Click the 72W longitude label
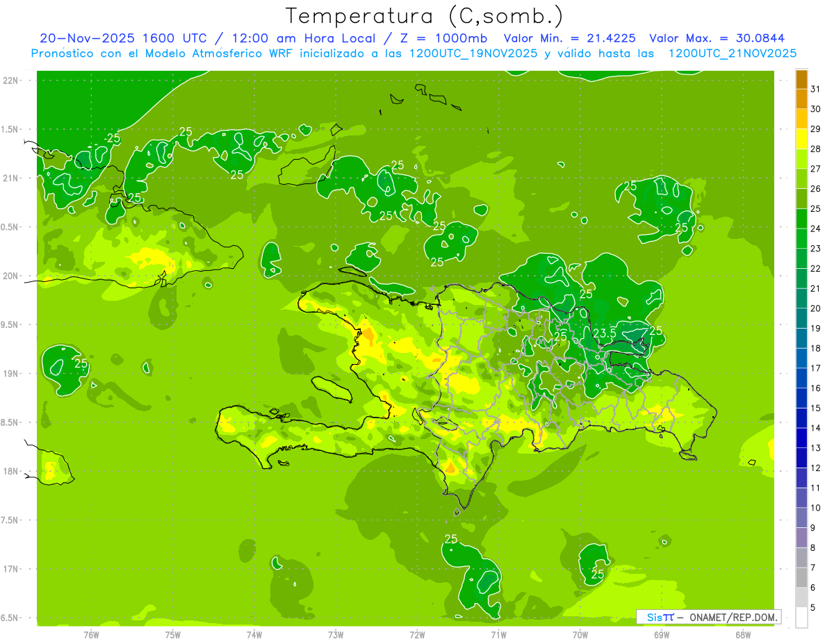 417,634
